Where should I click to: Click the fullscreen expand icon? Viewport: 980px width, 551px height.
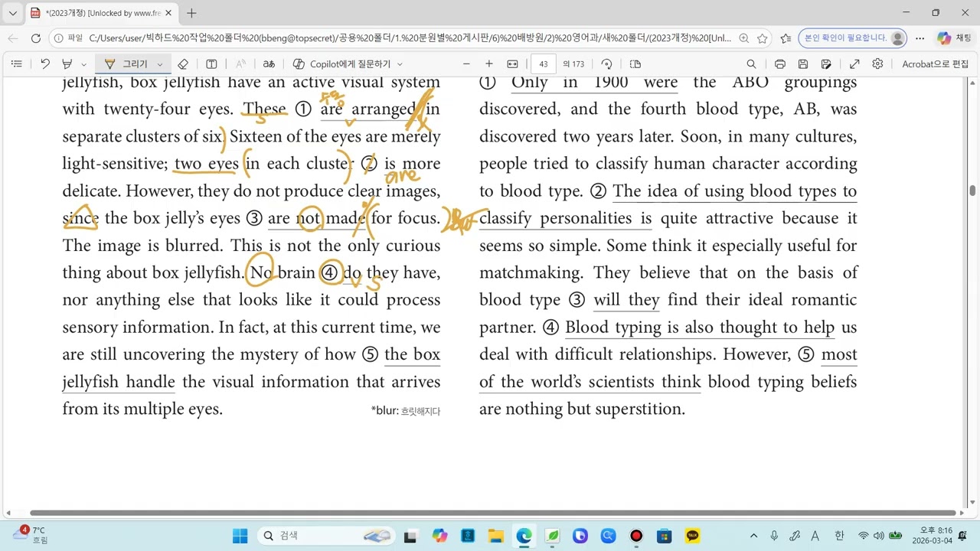pos(854,64)
